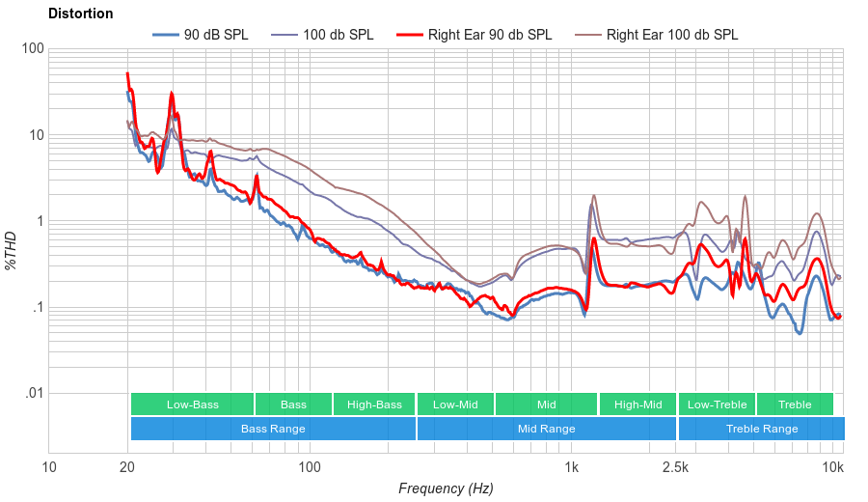Select the Low-Bass frequency band

[x=192, y=404]
